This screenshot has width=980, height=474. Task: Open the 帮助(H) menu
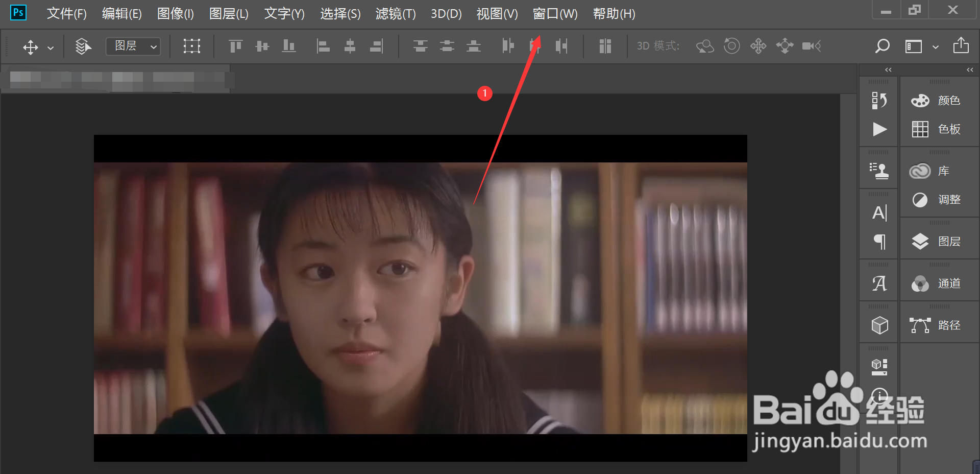point(614,14)
